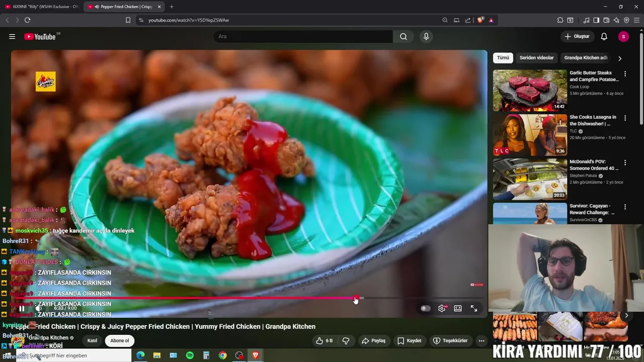644x362 pixels.
Task: Click the Oluştur create button
Action: click(x=577, y=37)
